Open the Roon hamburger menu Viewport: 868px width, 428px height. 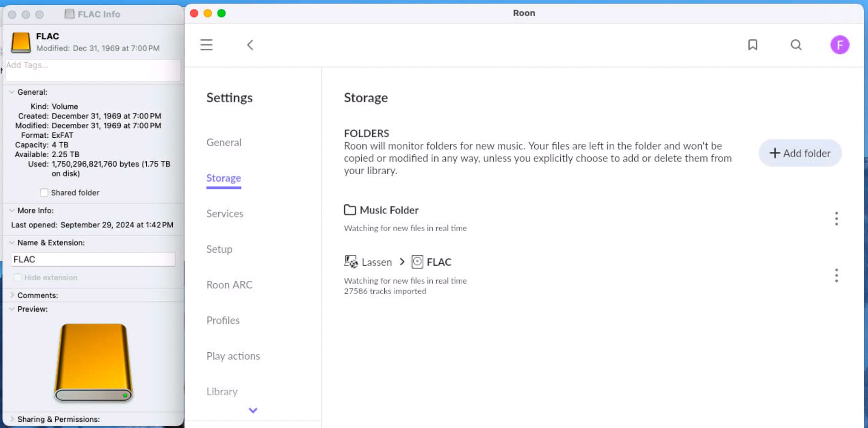pyautogui.click(x=206, y=45)
